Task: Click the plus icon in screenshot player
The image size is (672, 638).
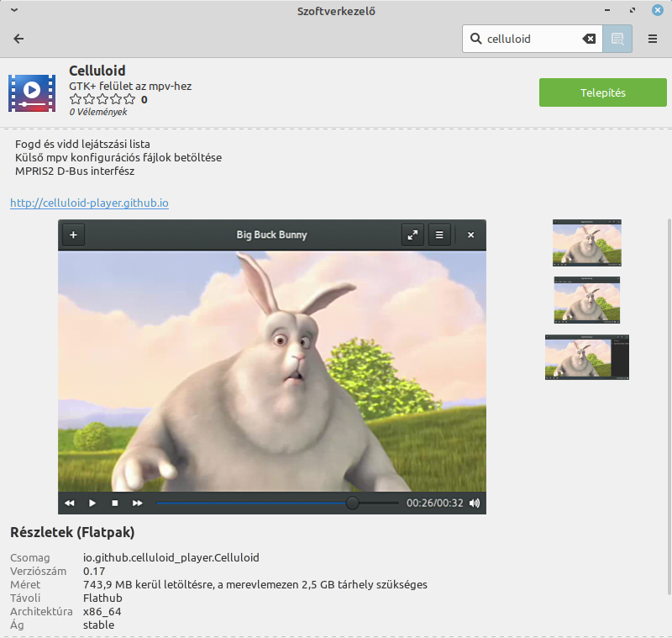Action: [73, 235]
